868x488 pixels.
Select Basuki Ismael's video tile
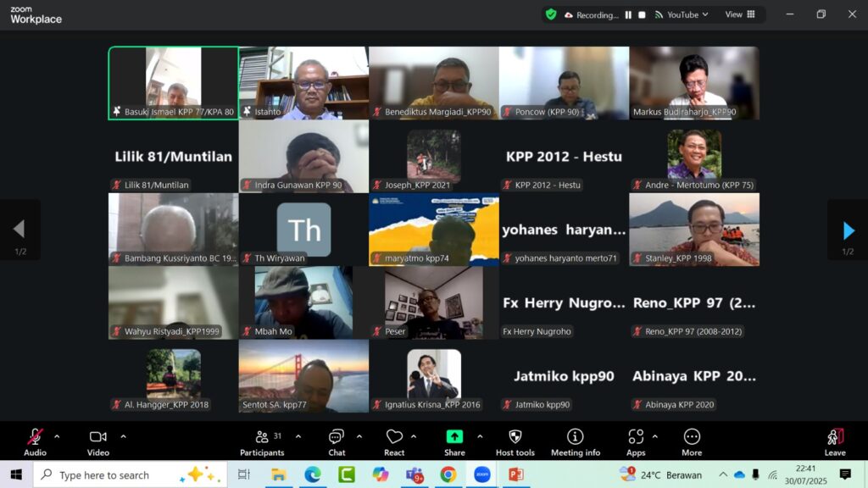click(x=173, y=82)
